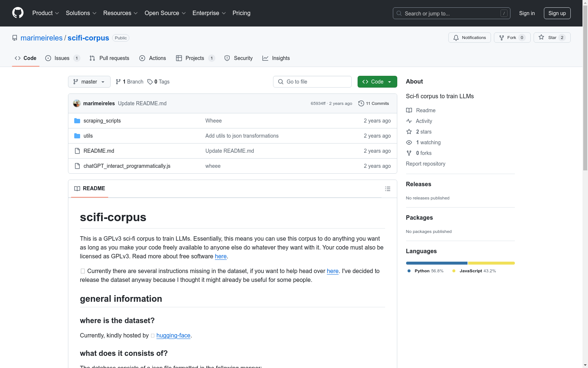Click the Go to file search box
Viewport: 588px width, 368px height.
point(312,82)
